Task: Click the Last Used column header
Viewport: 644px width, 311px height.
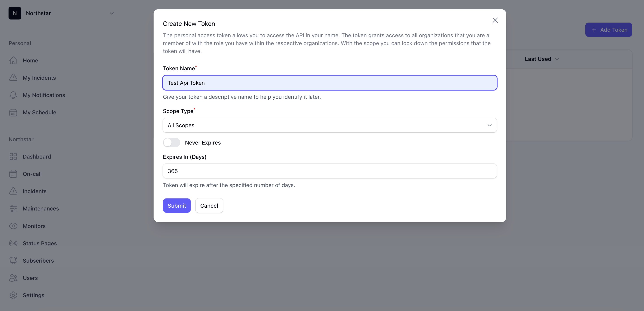Action: pyautogui.click(x=538, y=59)
